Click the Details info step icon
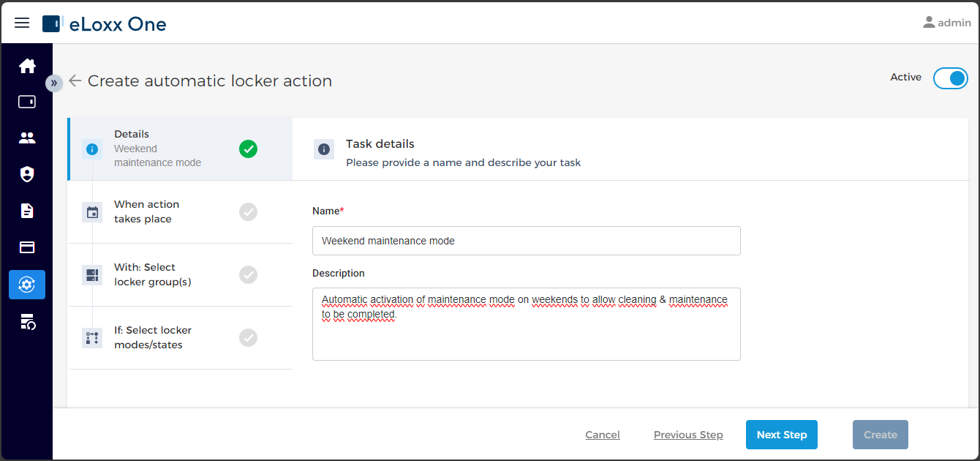The width and height of the screenshot is (980, 461). click(92, 149)
